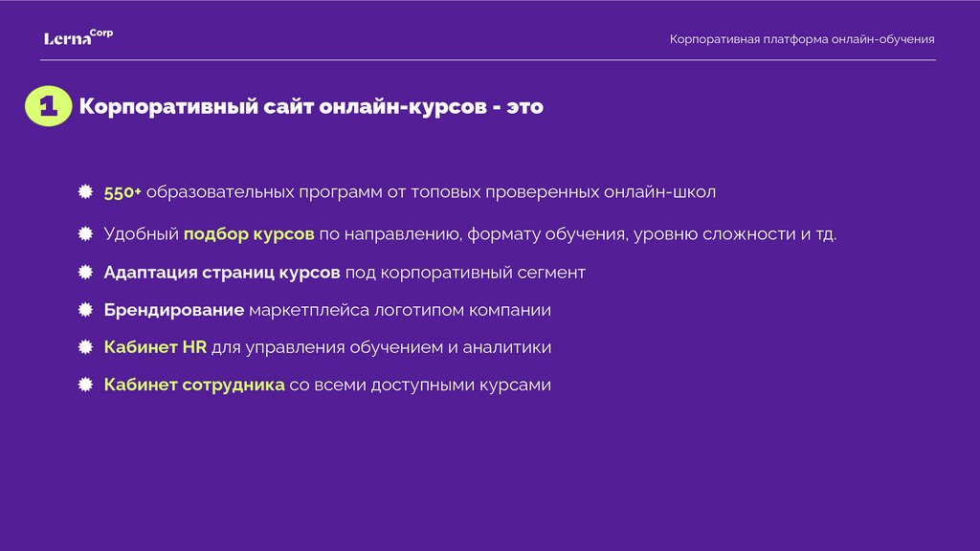Click highlighted phrase 'подбор курсов'

click(249, 234)
